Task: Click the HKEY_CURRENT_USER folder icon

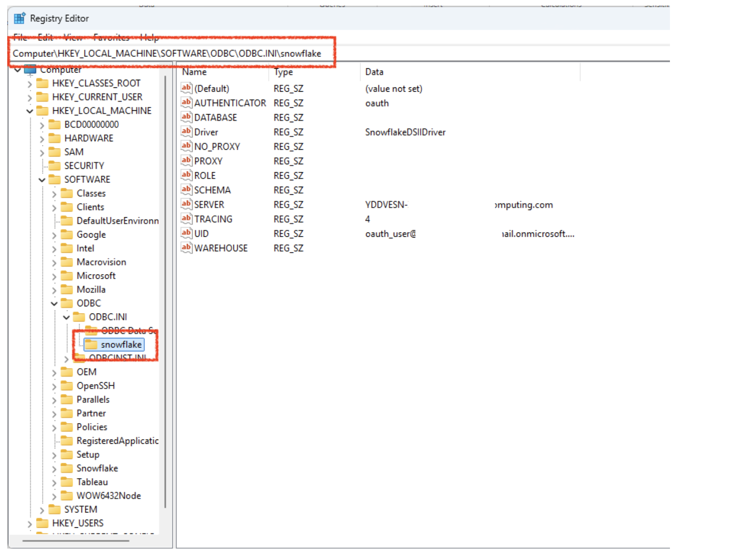Action: pos(42,97)
